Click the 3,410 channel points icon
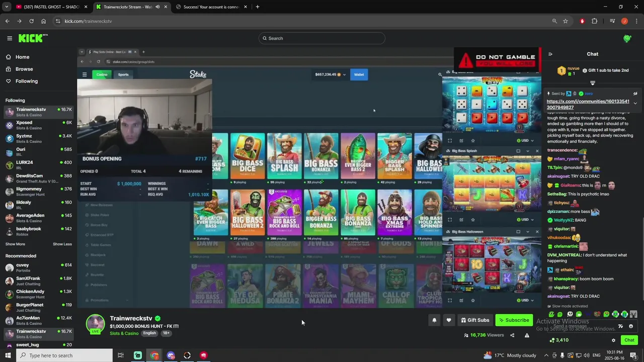Screen dimensions: 644x362 pyautogui.click(x=552, y=340)
